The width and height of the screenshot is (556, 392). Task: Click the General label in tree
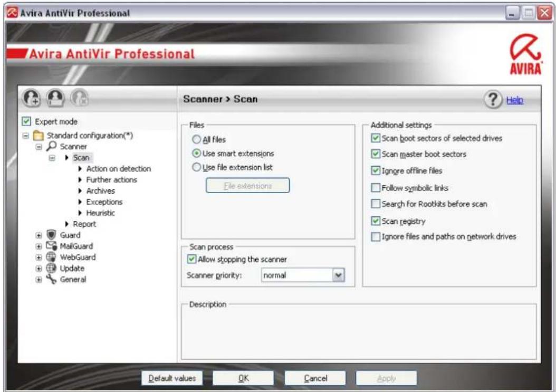tap(73, 279)
